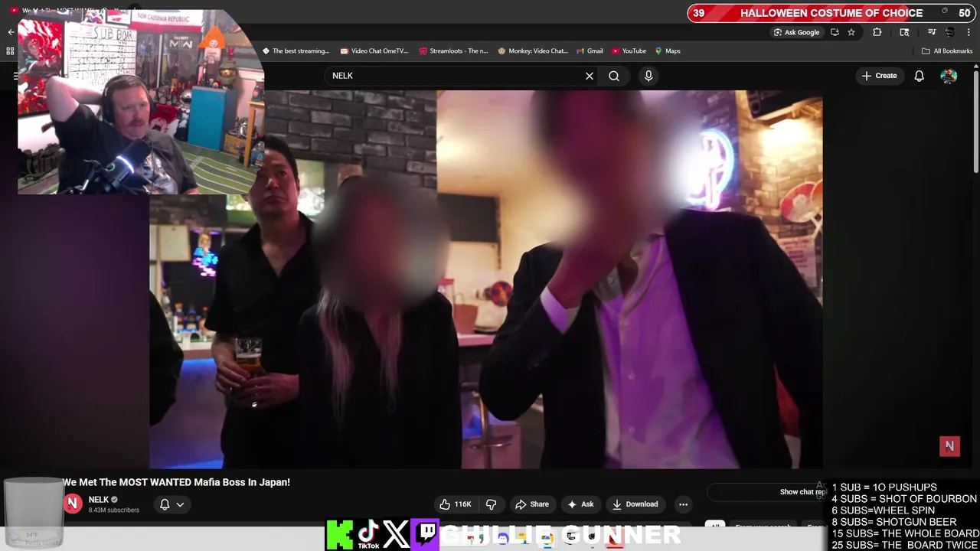Screen dimensions: 980x551
Task: Open YouTube notifications bell
Action: point(920,76)
